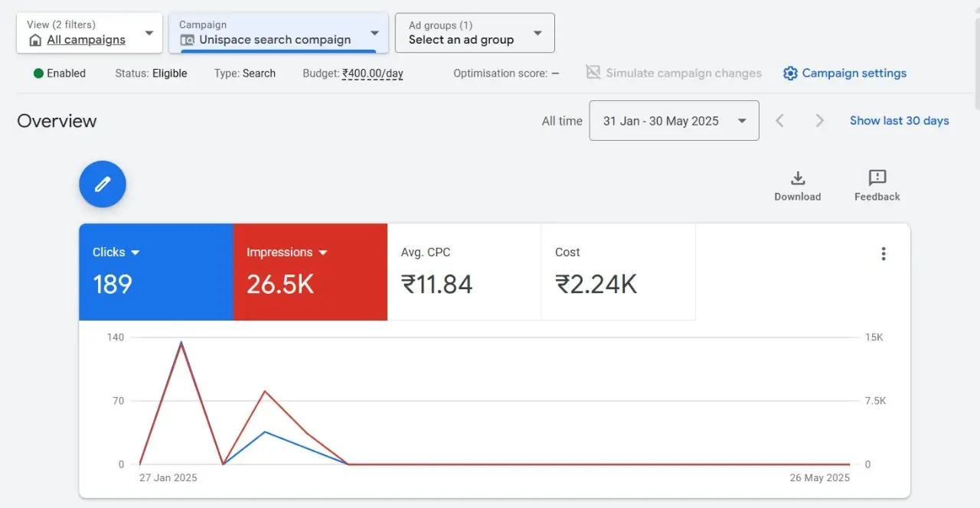
Task: Open the Unispace search campaign dropdown
Action: point(374,34)
